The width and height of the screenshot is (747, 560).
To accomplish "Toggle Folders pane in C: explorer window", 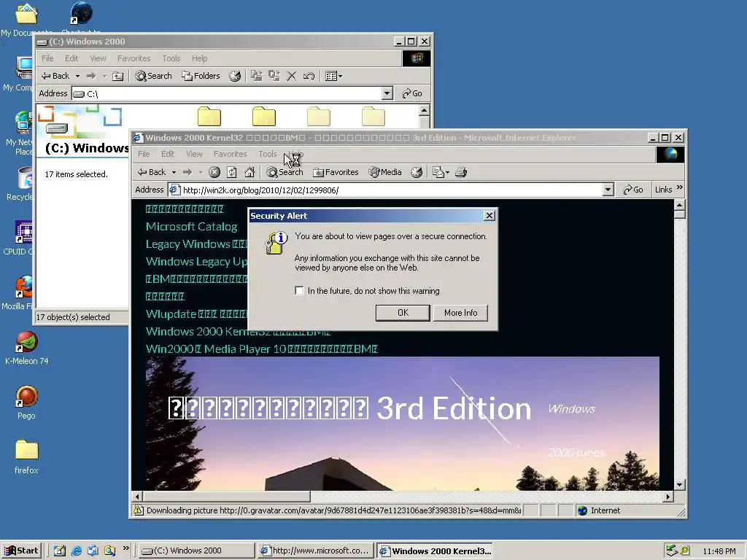I will [201, 76].
